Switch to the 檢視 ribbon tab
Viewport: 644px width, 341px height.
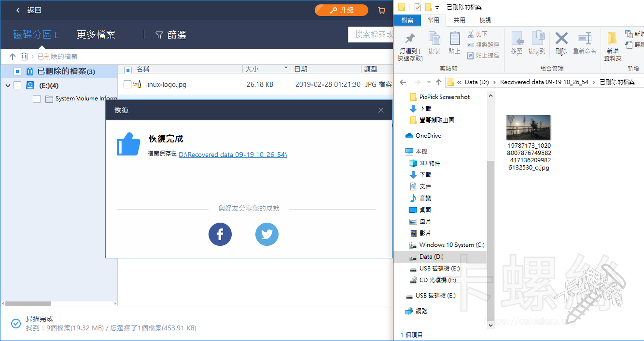[x=485, y=20]
